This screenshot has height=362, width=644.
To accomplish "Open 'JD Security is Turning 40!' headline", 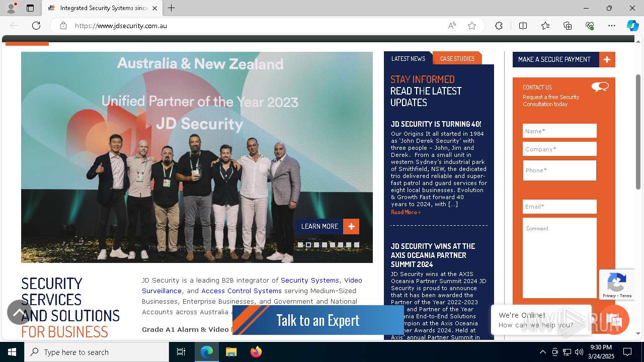I will (436, 124).
